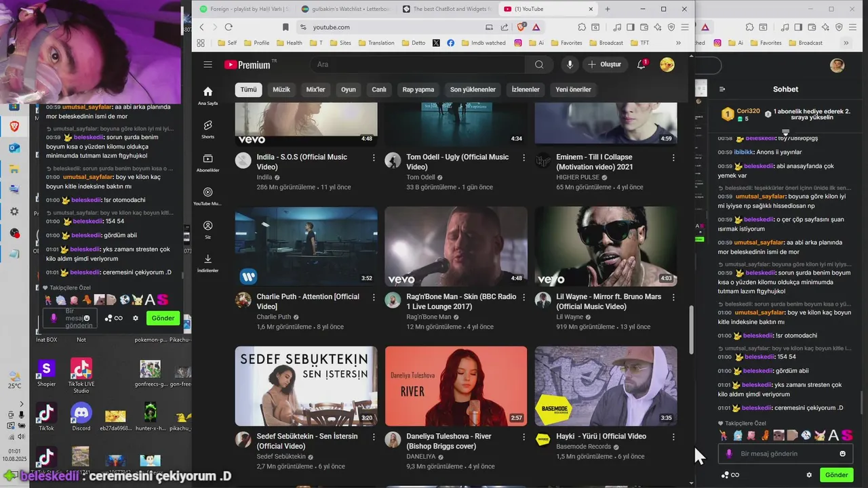Image resolution: width=868 pixels, height=488 pixels.
Task: Select the Oyun filter chip
Action: pos(349,89)
